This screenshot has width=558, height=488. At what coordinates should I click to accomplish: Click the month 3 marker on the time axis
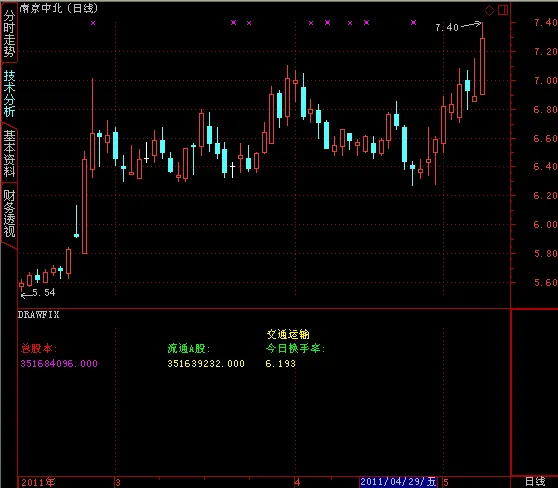pyautogui.click(x=118, y=483)
